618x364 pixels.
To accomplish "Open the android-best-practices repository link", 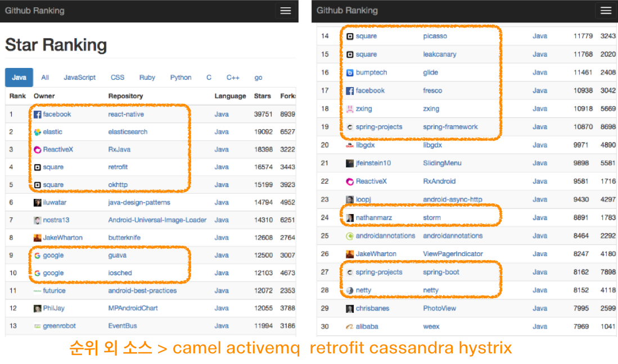I will point(142,290).
